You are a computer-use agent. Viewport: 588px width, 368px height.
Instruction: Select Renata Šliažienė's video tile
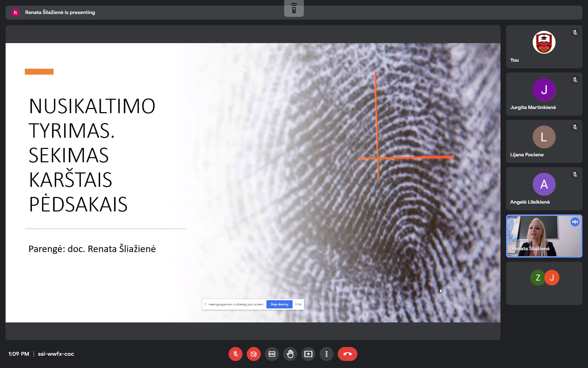(x=544, y=236)
